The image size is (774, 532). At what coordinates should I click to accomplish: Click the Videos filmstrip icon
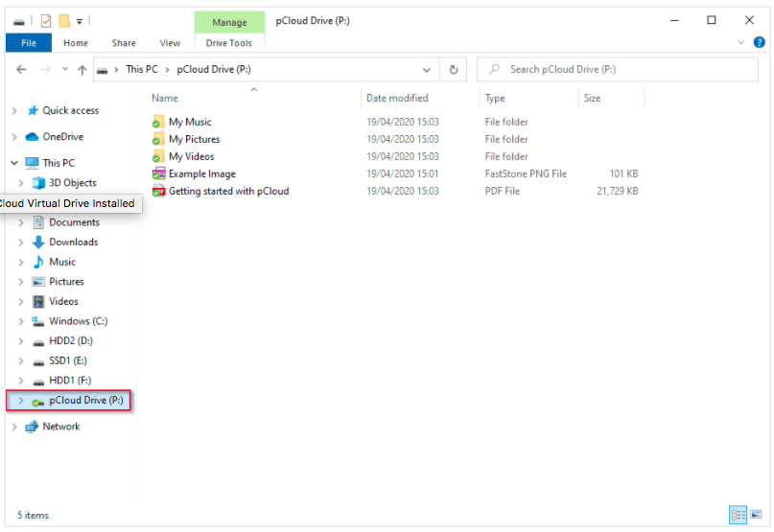click(38, 302)
